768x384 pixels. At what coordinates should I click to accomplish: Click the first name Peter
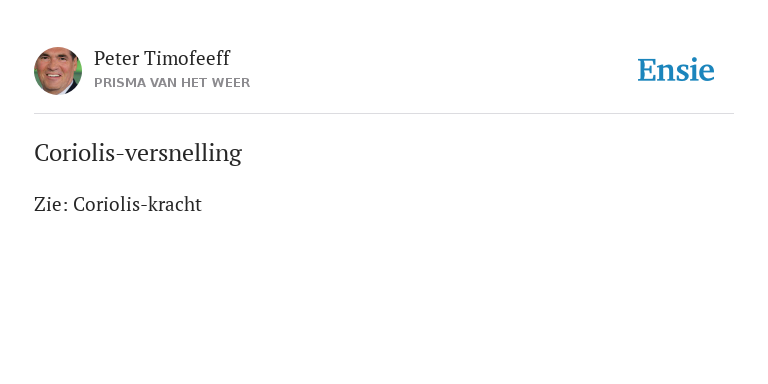click(116, 58)
